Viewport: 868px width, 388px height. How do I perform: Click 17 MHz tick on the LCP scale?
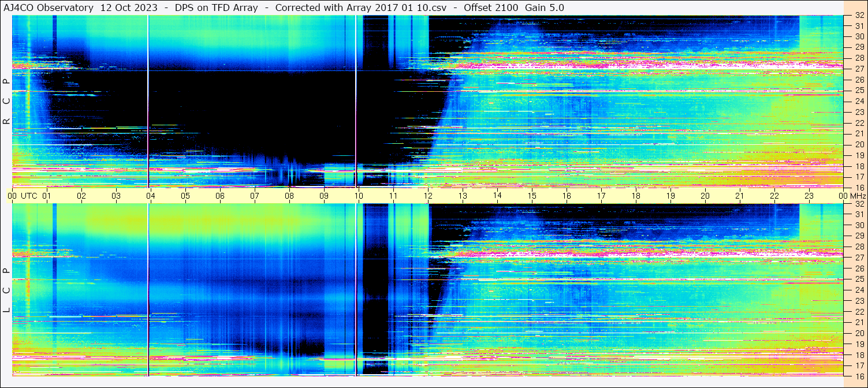[859, 365]
